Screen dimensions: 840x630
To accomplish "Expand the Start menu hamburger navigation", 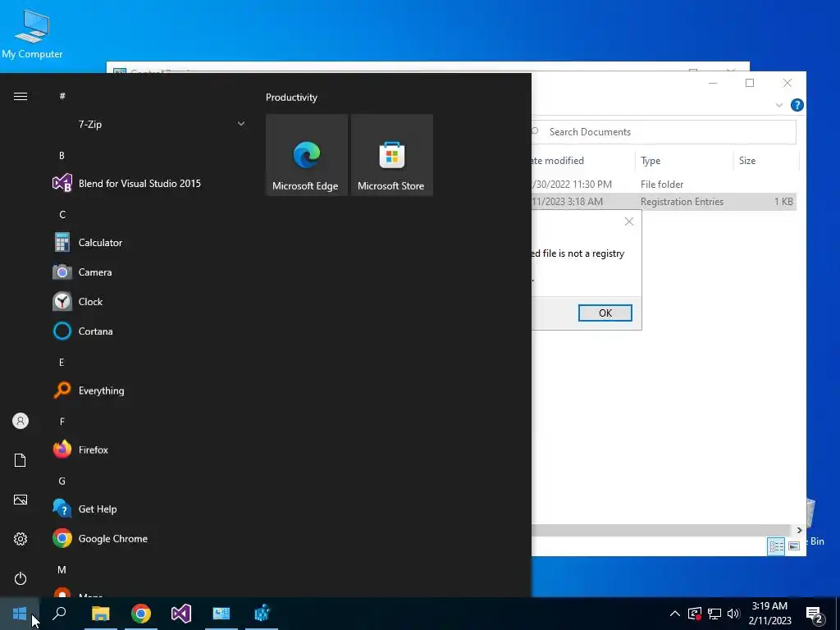I will tap(21, 97).
